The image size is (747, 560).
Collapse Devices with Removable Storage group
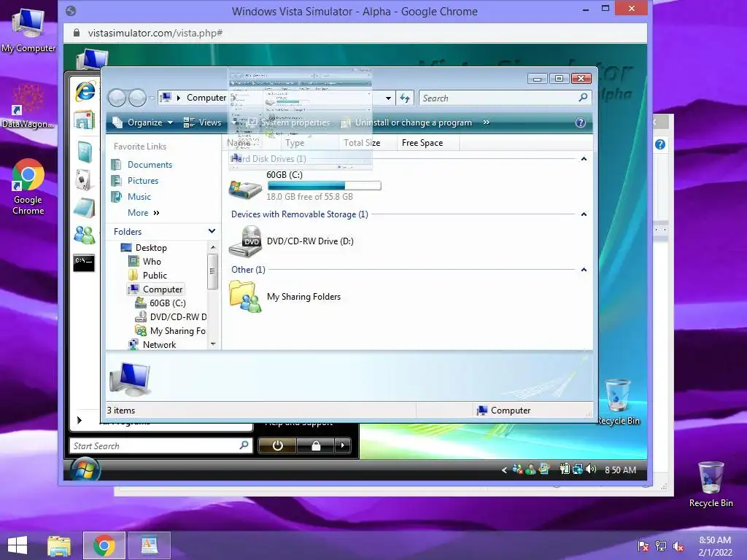tap(584, 214)
